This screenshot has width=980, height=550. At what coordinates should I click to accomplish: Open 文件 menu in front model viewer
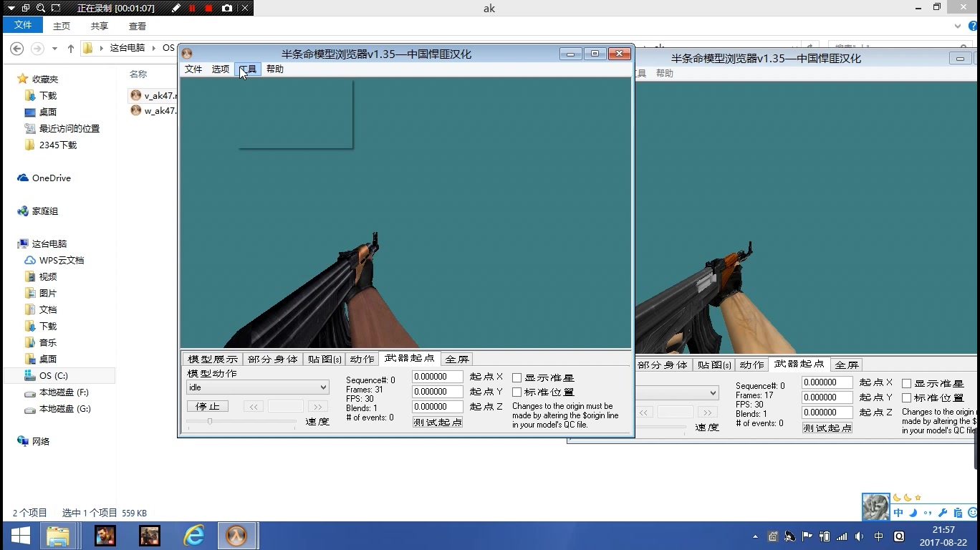pos(193,69)
